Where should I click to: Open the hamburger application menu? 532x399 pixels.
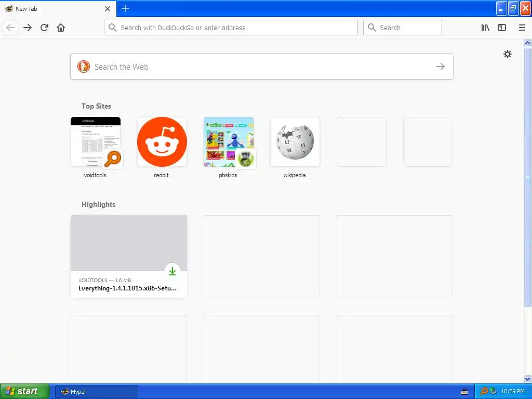(x=522, y=28)
